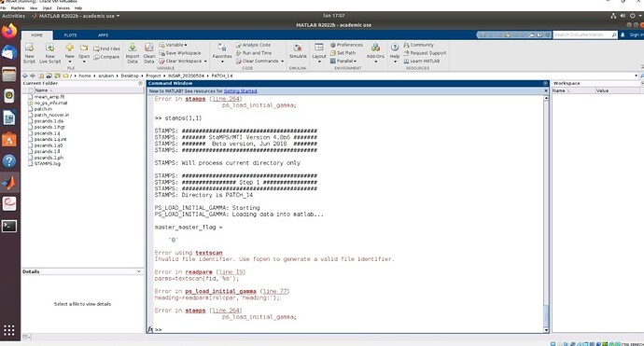Create a New Script
Image resolution: width=644 pixels, height=346 pixels.
pos(29,53)
